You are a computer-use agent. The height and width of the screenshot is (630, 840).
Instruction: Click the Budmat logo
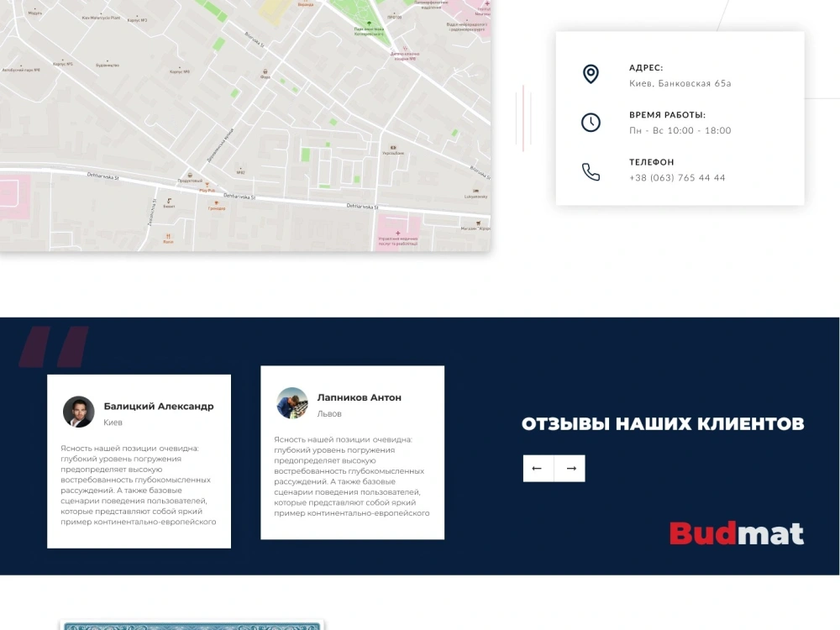pos(737,533)
